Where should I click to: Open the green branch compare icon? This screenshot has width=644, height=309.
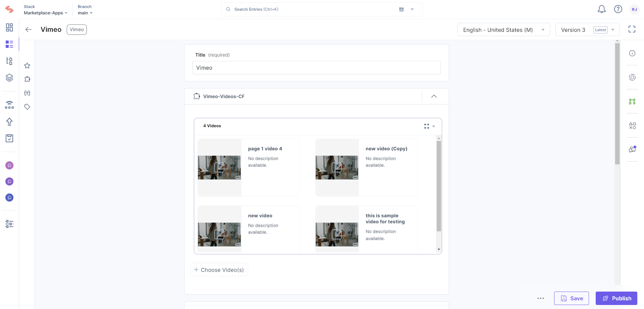632,101
